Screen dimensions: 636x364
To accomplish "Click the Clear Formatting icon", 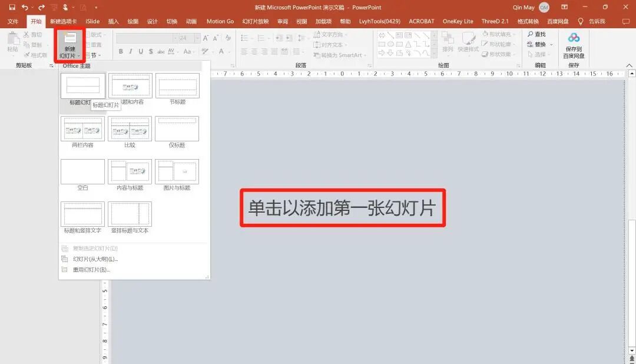I will 228,38.
